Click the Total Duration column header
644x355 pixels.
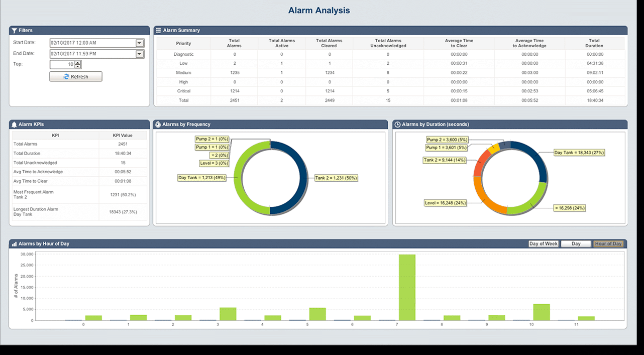(x=594, y=43)
